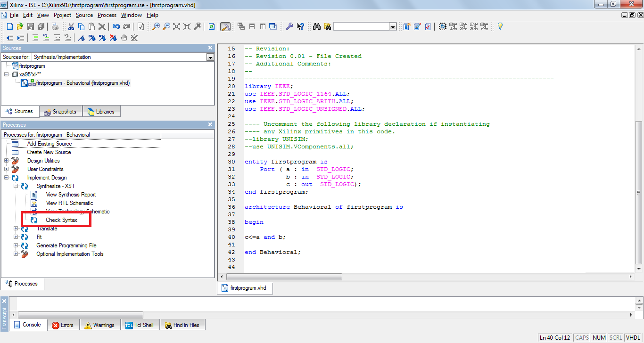Screen dimensions: 644x343
Task: Switch to the Errors tab
Action: pos(63,325)
